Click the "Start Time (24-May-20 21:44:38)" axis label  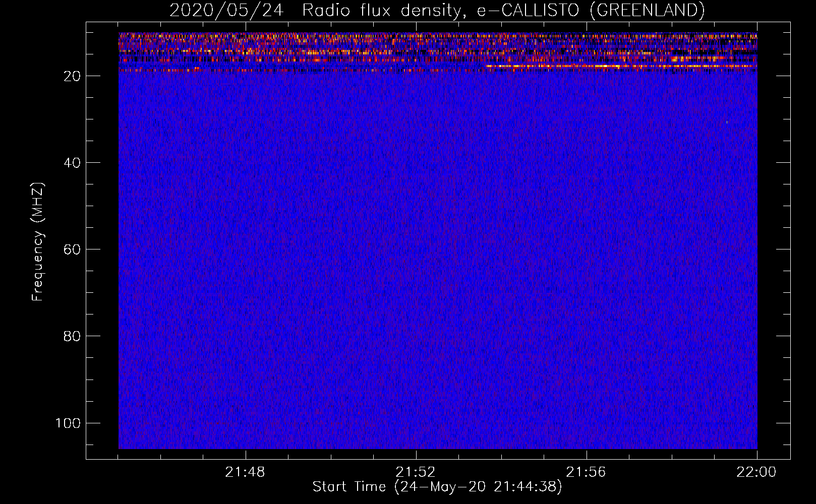[x=437, y=487]
